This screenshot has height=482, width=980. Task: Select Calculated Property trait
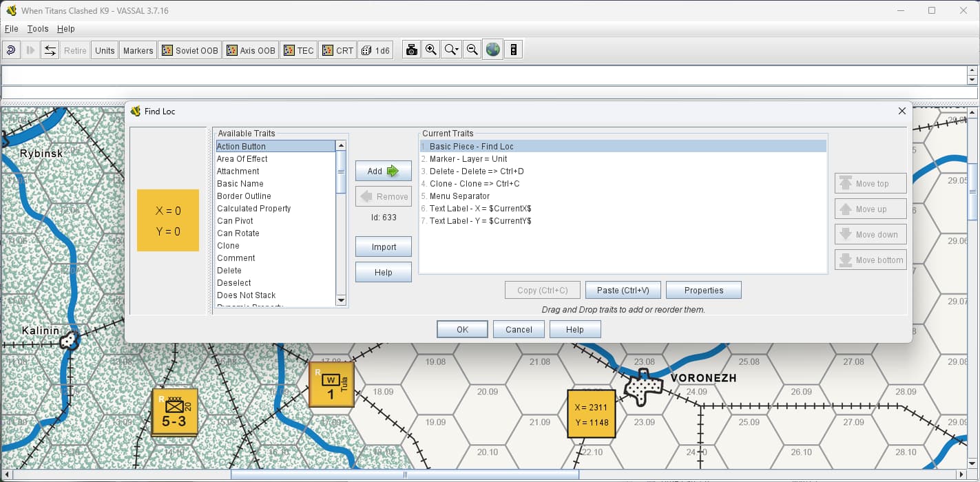[x=275, y=209]
